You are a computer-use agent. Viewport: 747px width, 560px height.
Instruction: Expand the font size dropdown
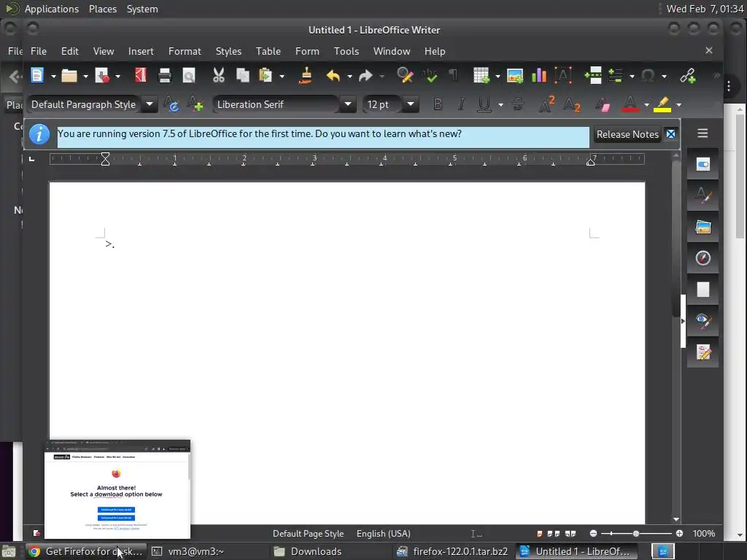411,104
